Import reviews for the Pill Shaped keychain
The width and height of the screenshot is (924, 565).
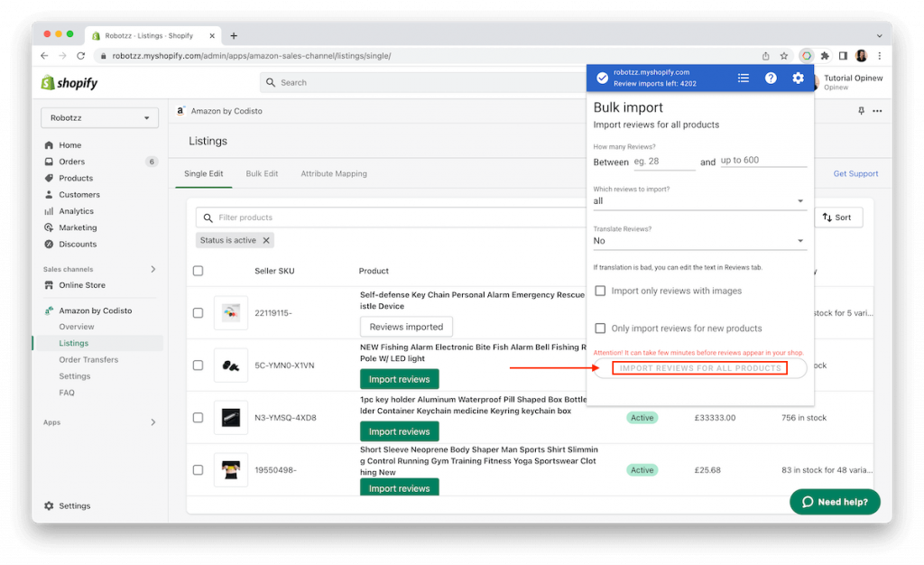pos(400,431)
